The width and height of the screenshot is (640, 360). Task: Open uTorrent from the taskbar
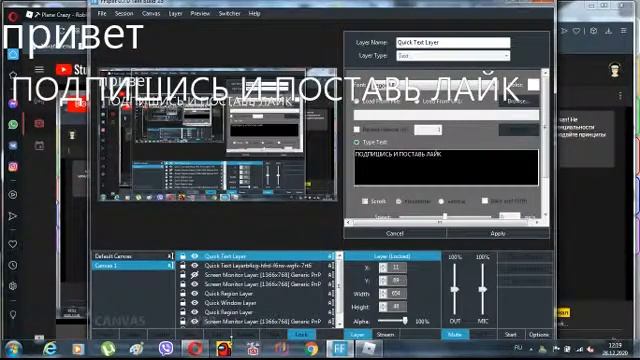[108, 349]
